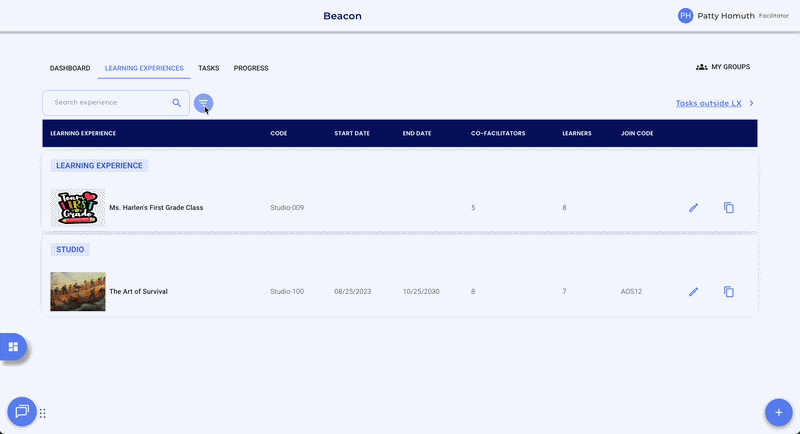Open the Dashboard tab
The image size is (800, 434).
[70, 68]
